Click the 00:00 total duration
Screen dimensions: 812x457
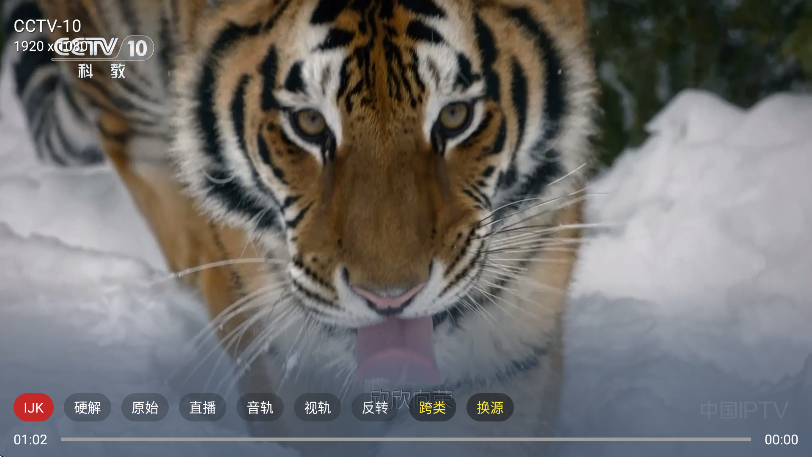781,439
